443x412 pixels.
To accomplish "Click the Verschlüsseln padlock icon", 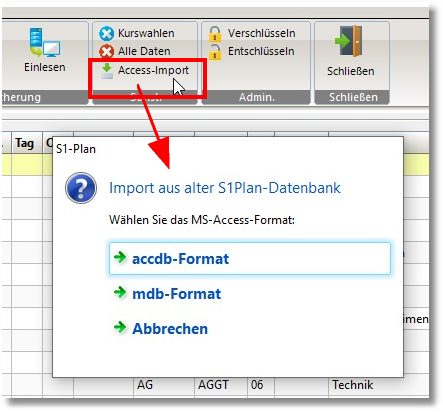I will [215, 34].
